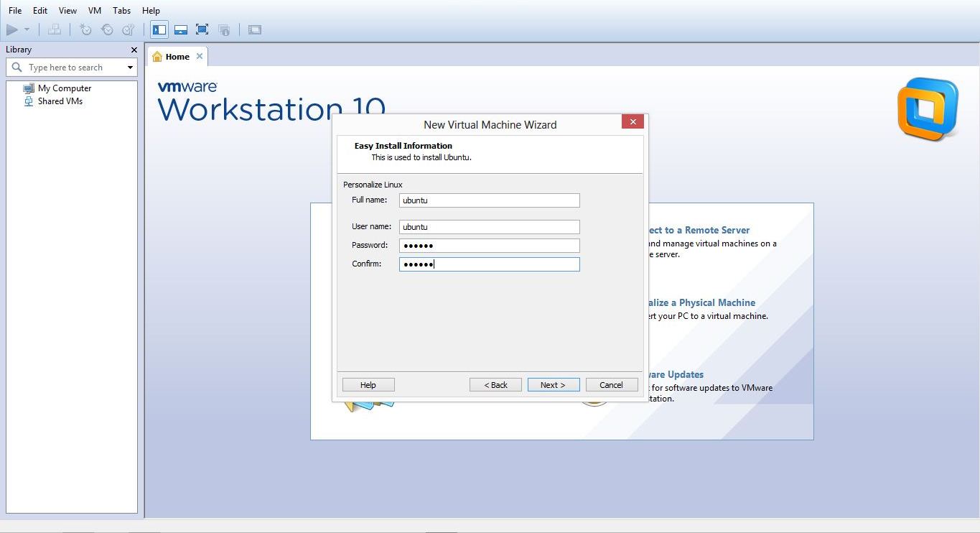Click the wizard Help button

tap(368, 385)
